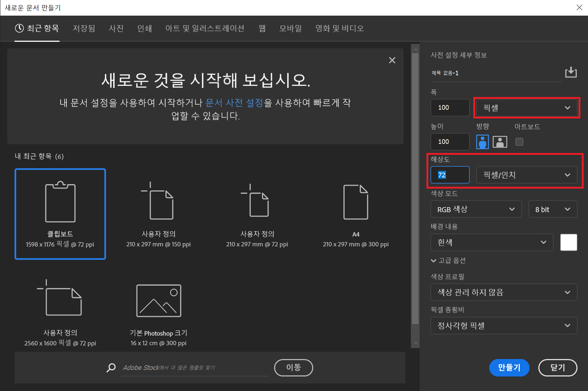The width and height of the screenshot is (588, 391).
Task: Select portrait orientation icon
Action: point(482,142)
